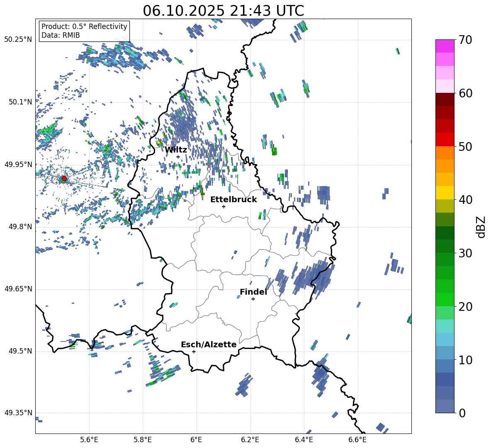
Task: Click the dBZ colorbar axis label
Action: click(481, 227)
